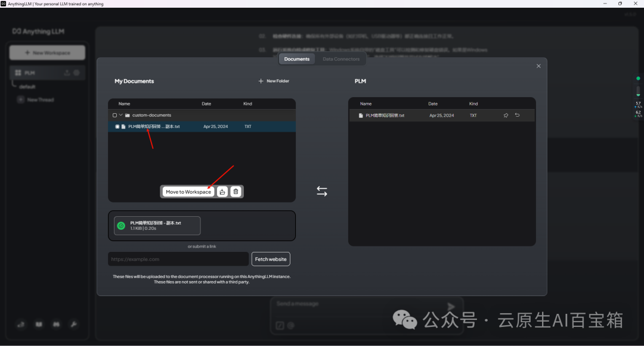Click the @ agent icon below the message box
The width and height of the screenshot is (644, 346).
pyautogui.click(x=291, y=326)
